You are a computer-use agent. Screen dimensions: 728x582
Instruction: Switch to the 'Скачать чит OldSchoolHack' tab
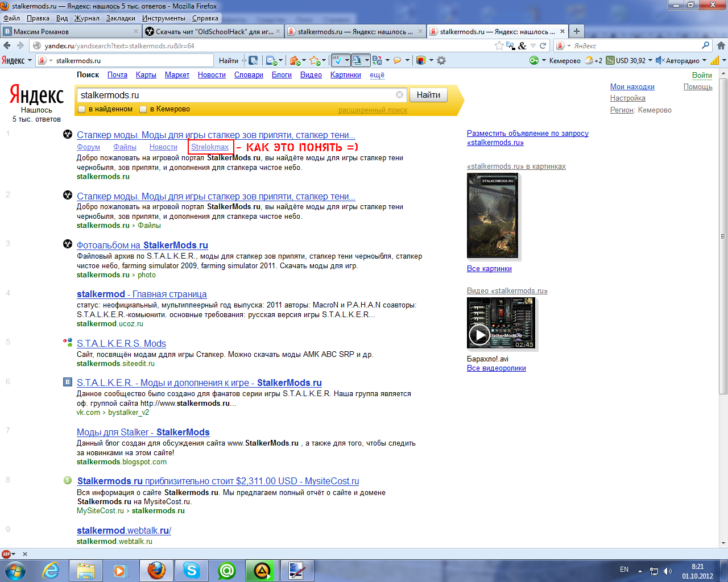click(213, 31)
